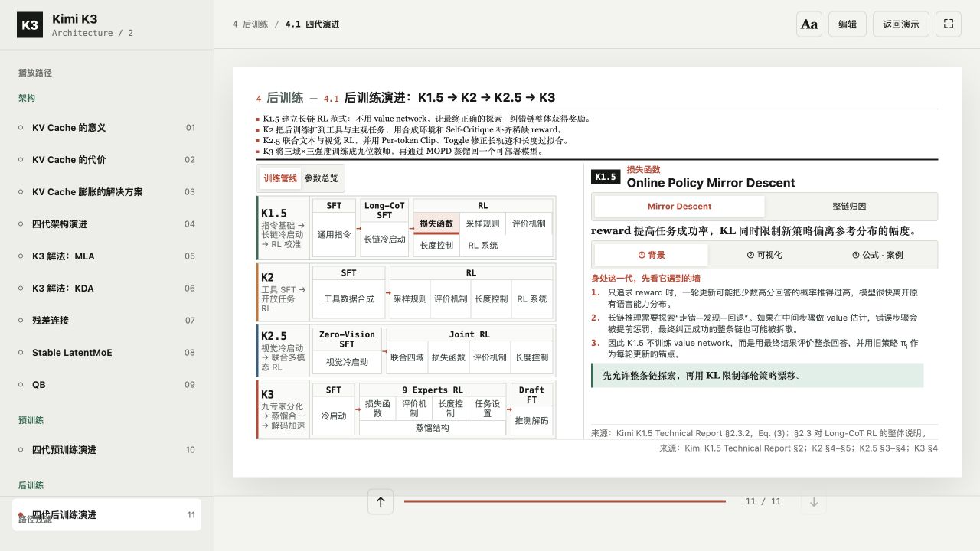Click the 编辑 button

(x=848, y=24)
